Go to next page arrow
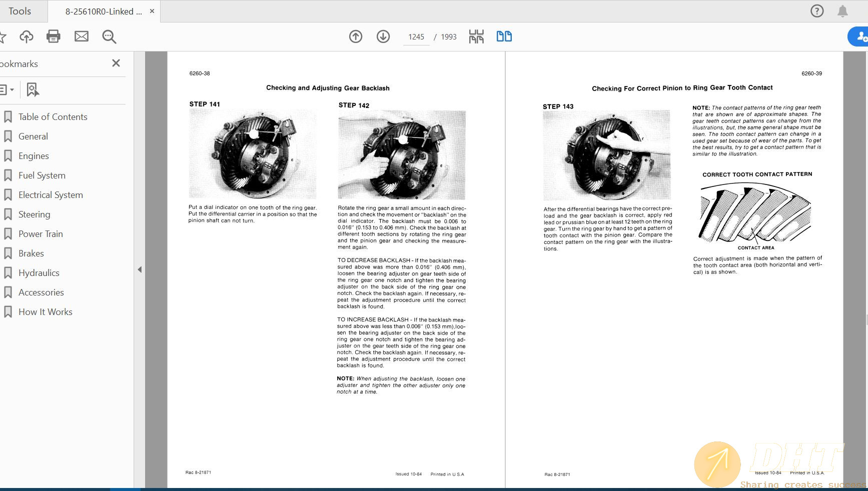Viewport: 868px width, 491px height. pos(383,36)
